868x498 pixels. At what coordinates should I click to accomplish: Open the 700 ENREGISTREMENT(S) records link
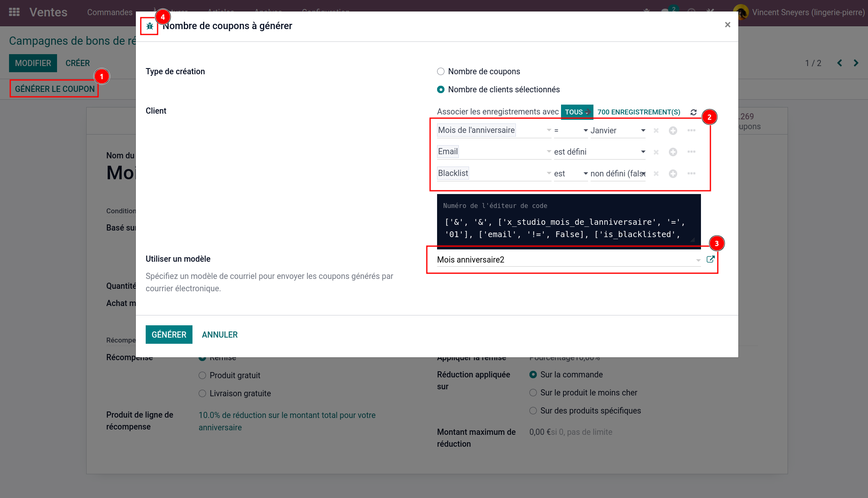point(639,112)
